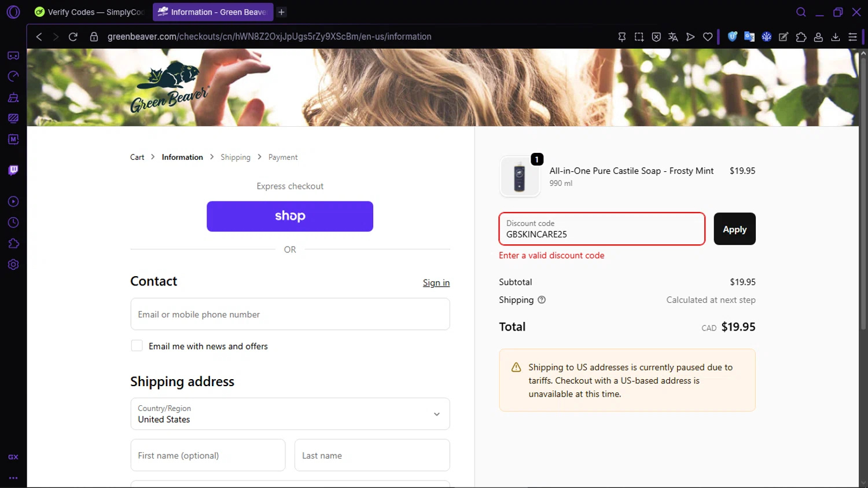Focus Email or mobile phone number field

[x=290, y=314]
